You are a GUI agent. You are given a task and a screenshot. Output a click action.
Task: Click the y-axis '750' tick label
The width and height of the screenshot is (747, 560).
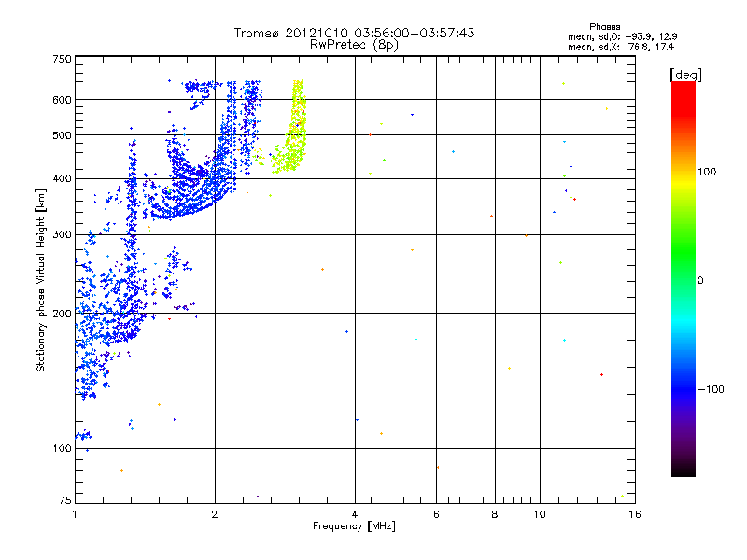point(62,59)
